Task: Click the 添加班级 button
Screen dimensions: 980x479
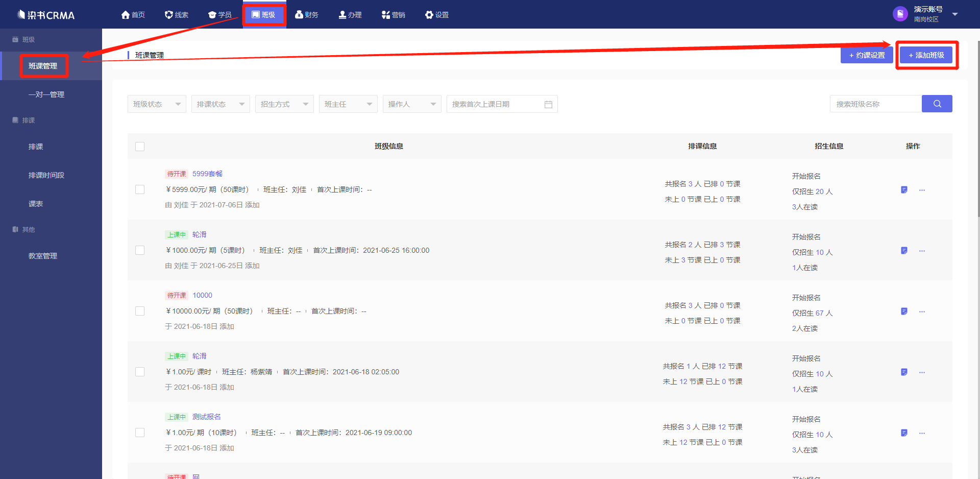Action: [x=926, y=55]
